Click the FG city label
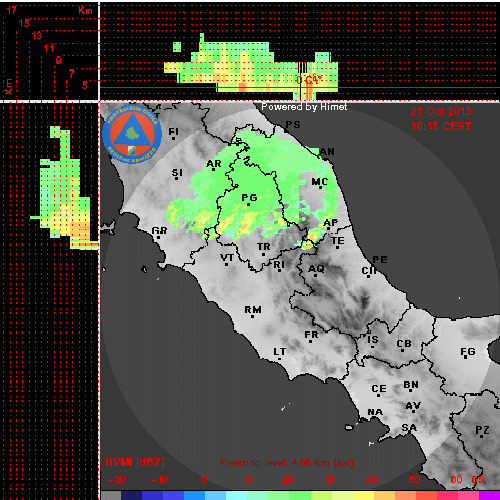Viewport: 500px width, 500px height. (468, 351)
